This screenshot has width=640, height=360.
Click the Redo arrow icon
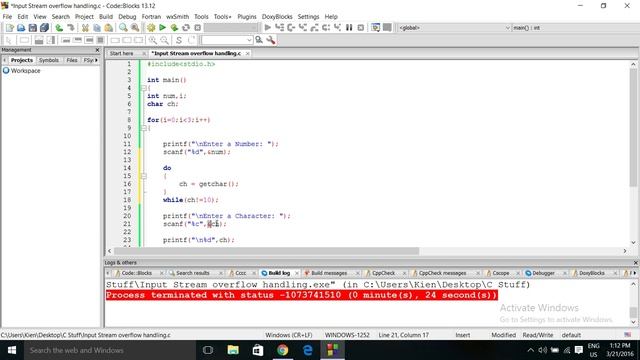pyautogui.click(x=71, y=28)
